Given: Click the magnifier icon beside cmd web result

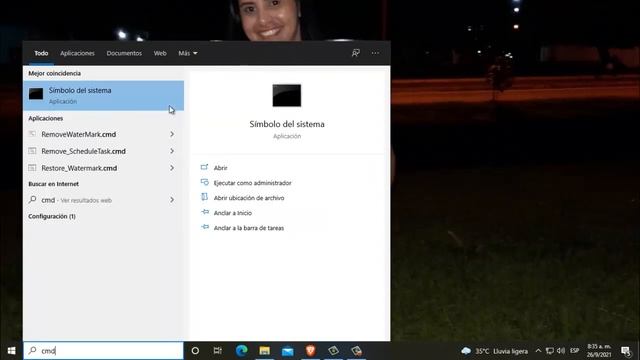Looking at the screenshot, I should 33,200.
